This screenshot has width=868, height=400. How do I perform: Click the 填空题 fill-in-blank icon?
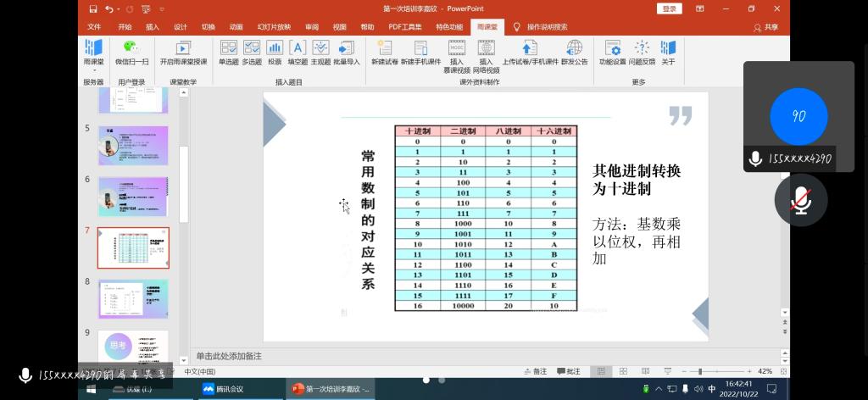pyautogui.click(x=298, y=52)
